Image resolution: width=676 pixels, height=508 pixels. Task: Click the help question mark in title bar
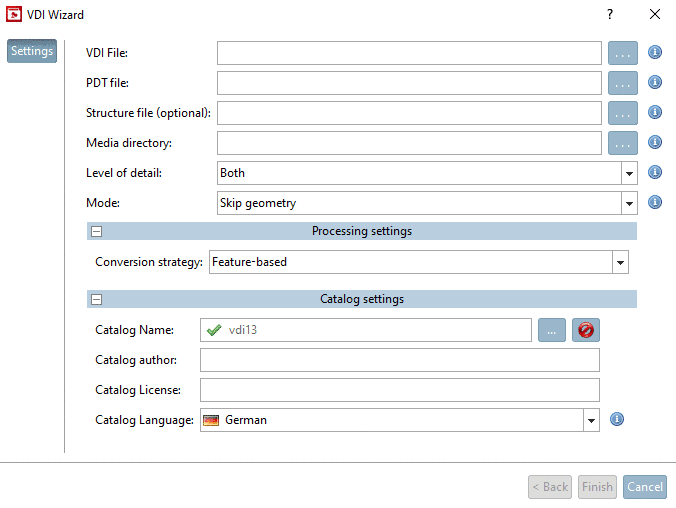tap(610, 14)
